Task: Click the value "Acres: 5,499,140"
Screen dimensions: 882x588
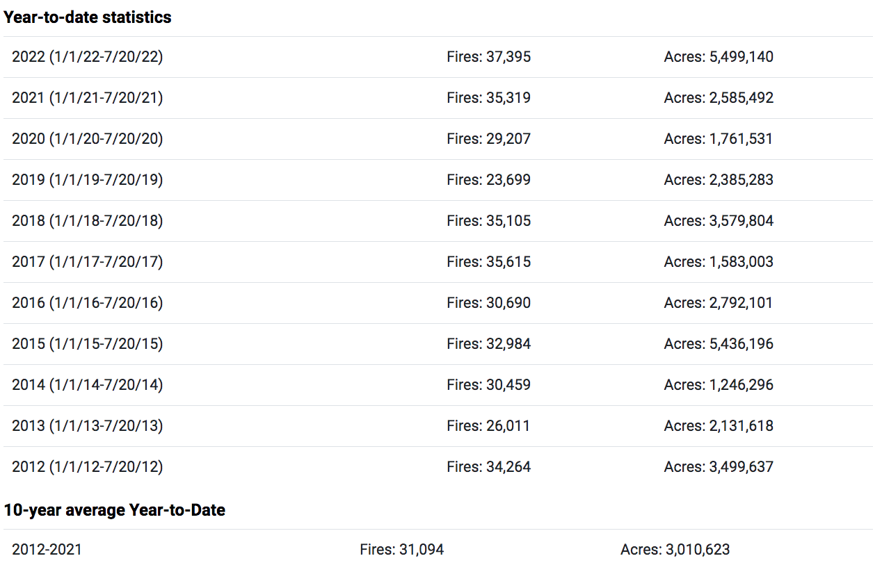Action: (x=719, y=57)
